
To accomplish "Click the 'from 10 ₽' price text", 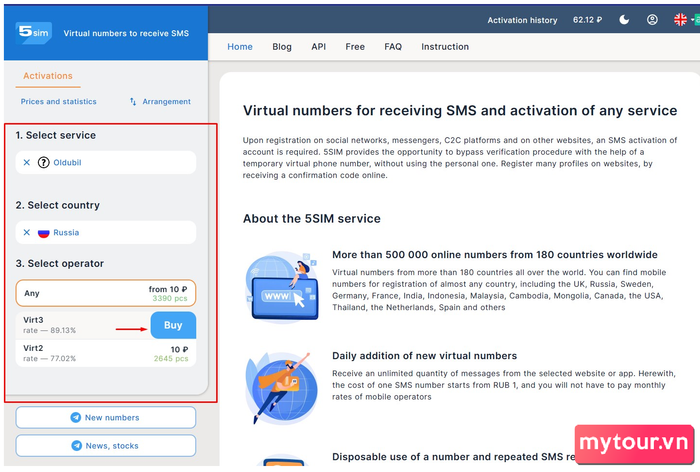I will [x=168, y=289].
